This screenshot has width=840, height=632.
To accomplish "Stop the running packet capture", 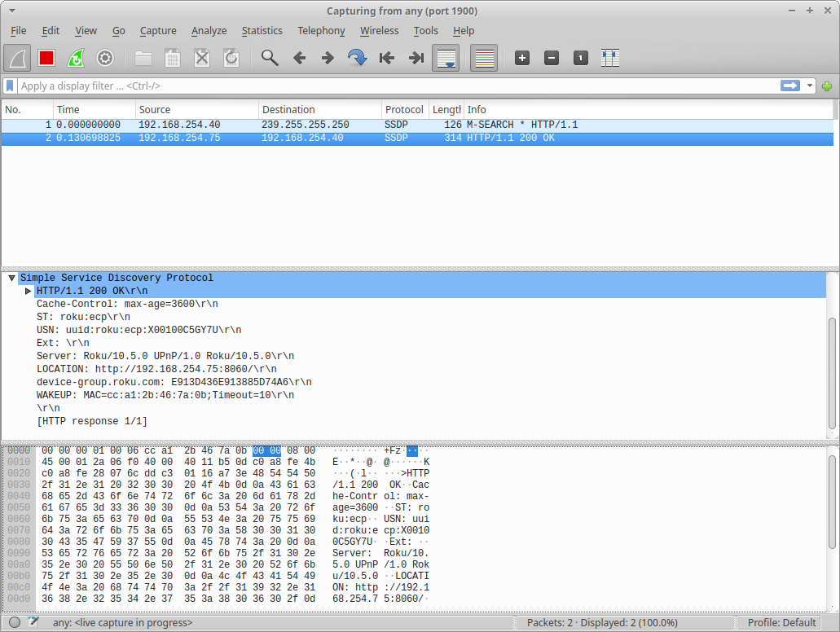I will (x=46, y=58).
